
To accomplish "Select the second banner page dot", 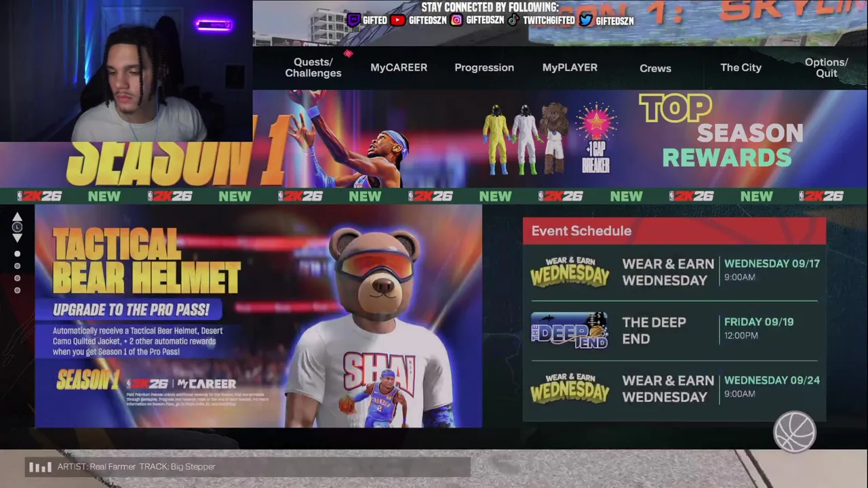I will [18, 266].
